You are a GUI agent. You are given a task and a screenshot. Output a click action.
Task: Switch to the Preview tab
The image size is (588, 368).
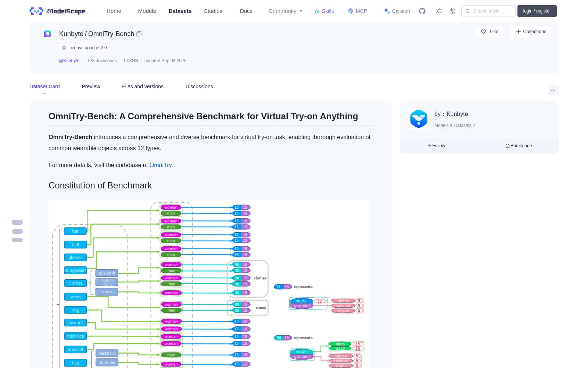[91, 86]
